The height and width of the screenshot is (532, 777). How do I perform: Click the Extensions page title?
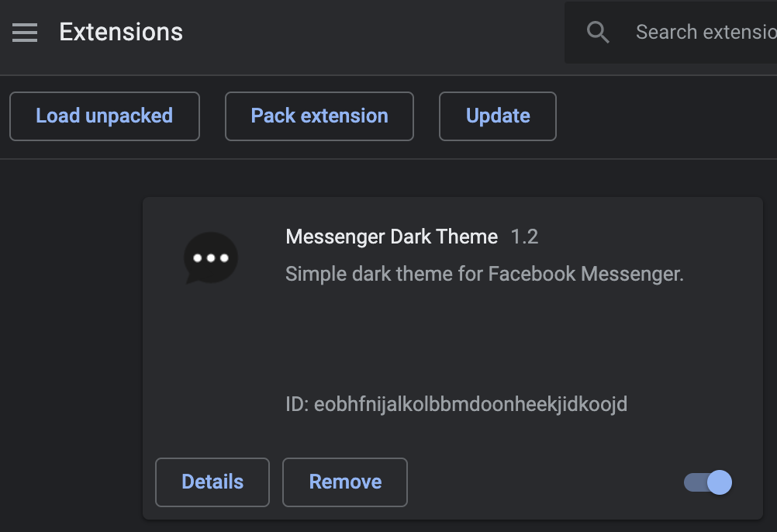[120, 32]
